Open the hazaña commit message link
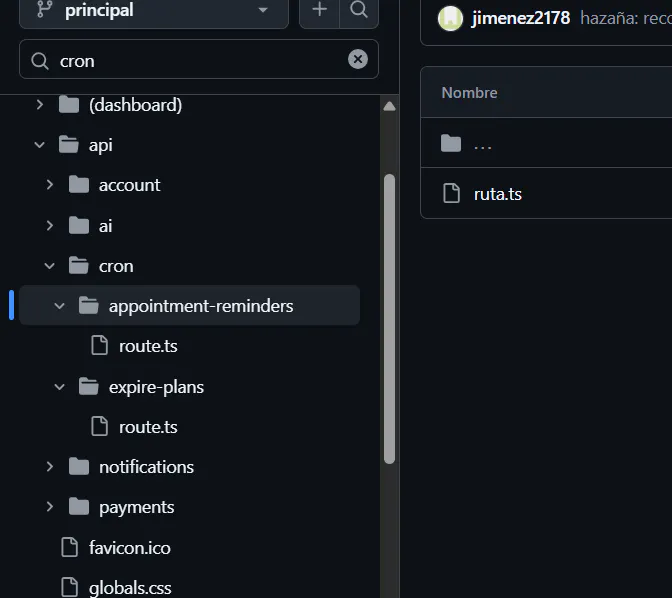 [626, 18]
